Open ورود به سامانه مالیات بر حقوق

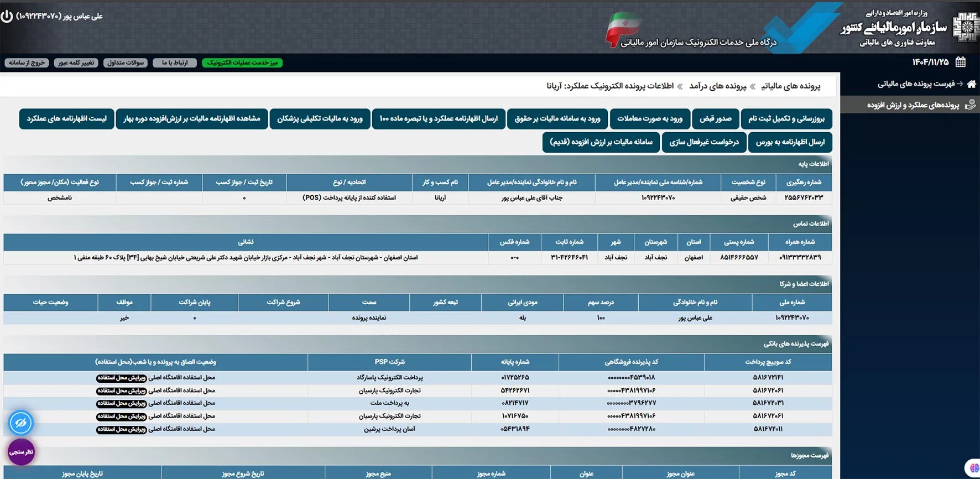pyautogui.click(x=557, y=119)
